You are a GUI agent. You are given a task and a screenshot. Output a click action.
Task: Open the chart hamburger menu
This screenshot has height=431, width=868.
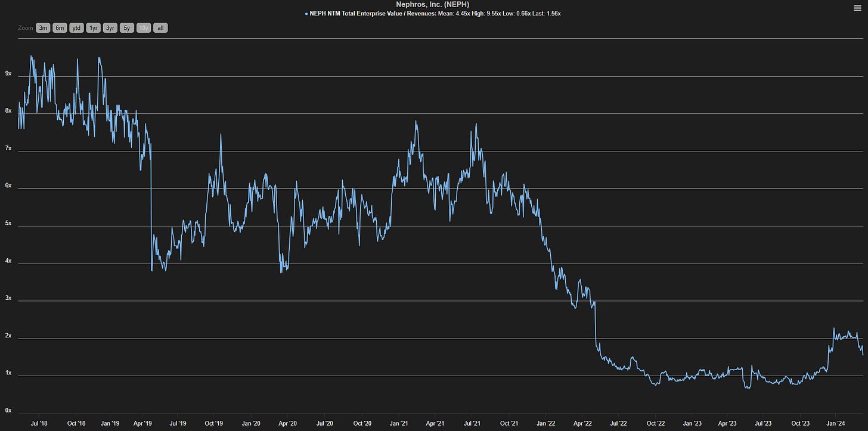(x=857, y=8)
